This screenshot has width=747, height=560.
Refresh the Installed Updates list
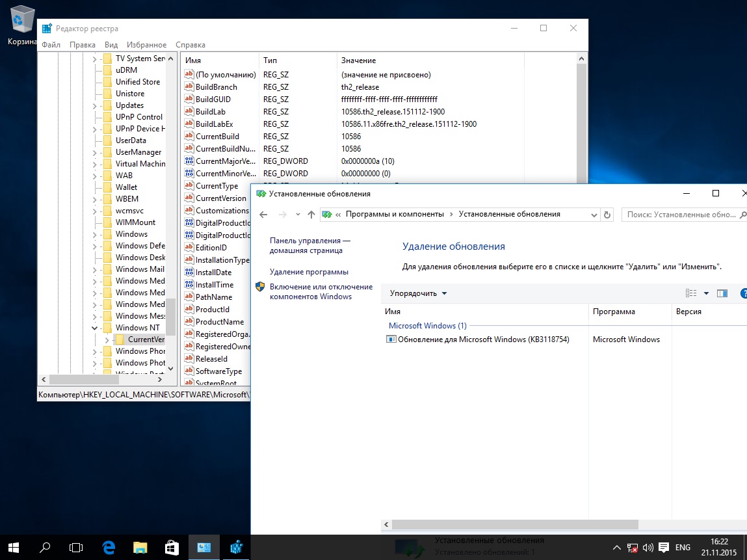(607, 215)
